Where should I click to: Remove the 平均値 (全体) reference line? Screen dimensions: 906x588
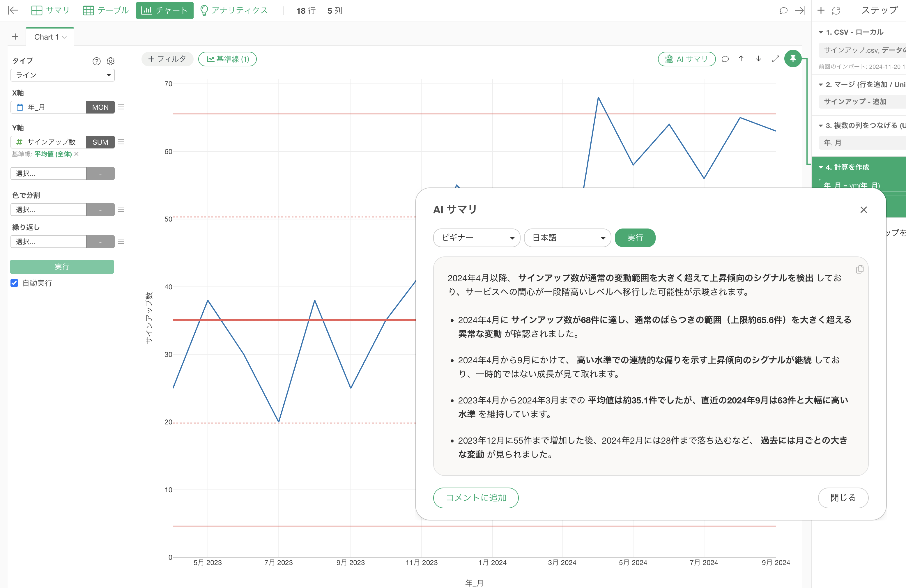(x=77, y=154)
